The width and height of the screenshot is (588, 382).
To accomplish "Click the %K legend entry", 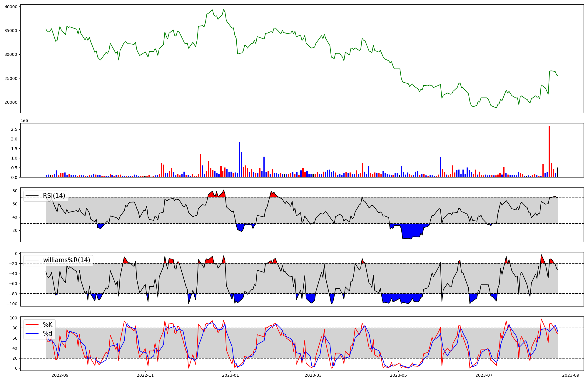I will pyautogui.click(x=48, y=325).
